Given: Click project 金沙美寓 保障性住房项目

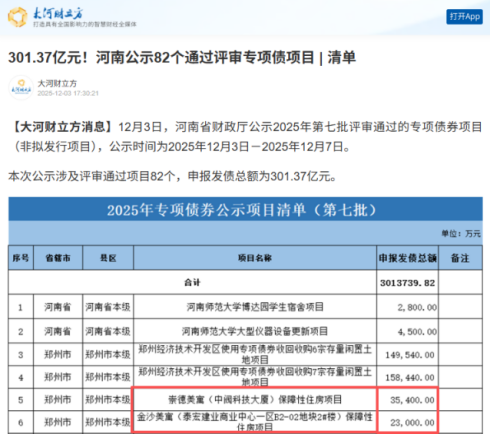Looking at the screenshot, I should tap(255, 422).
